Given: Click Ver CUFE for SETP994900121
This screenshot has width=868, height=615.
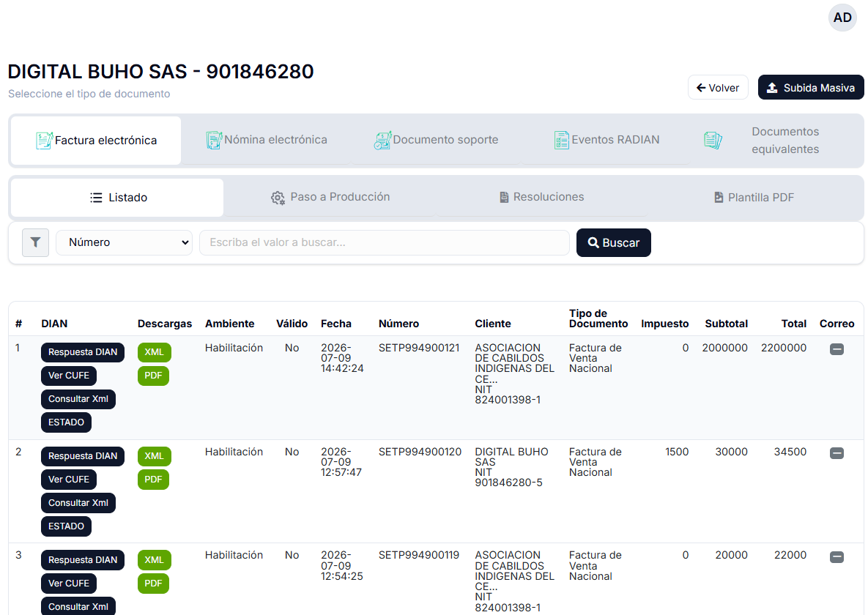Looking at the screenshot, I should (69, 376).
